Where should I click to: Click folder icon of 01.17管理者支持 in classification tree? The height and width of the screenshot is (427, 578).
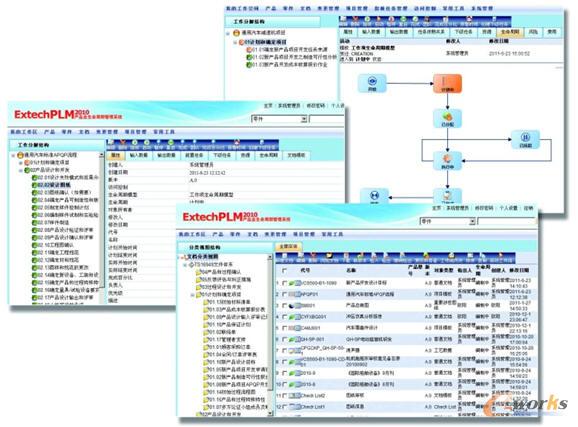click(206, 339)
